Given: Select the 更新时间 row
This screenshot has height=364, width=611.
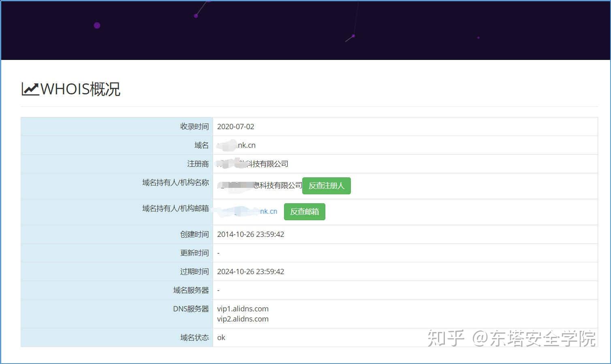Looking at the screenshot, I should [195, 253].
